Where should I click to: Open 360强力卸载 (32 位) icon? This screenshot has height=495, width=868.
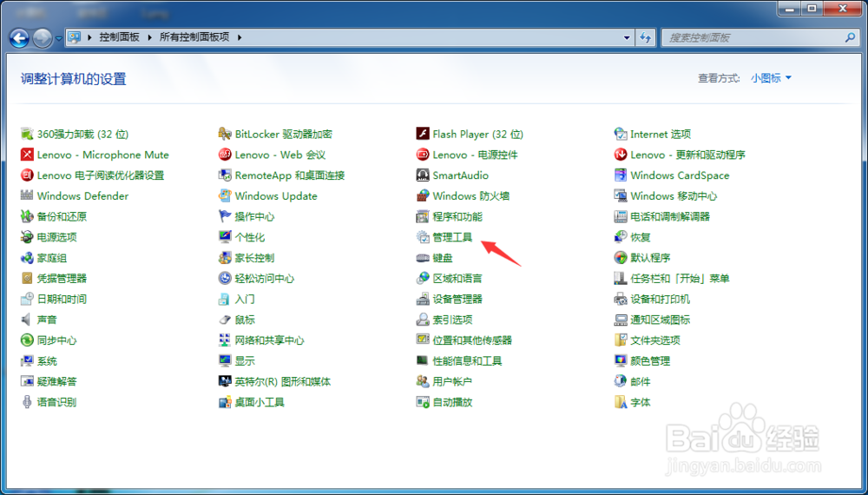[27, 134]
